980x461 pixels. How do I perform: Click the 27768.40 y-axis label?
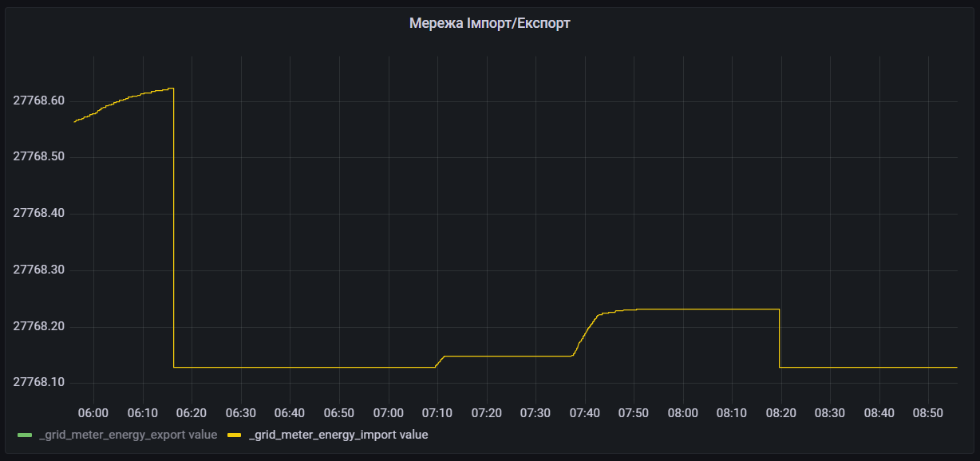39,214
